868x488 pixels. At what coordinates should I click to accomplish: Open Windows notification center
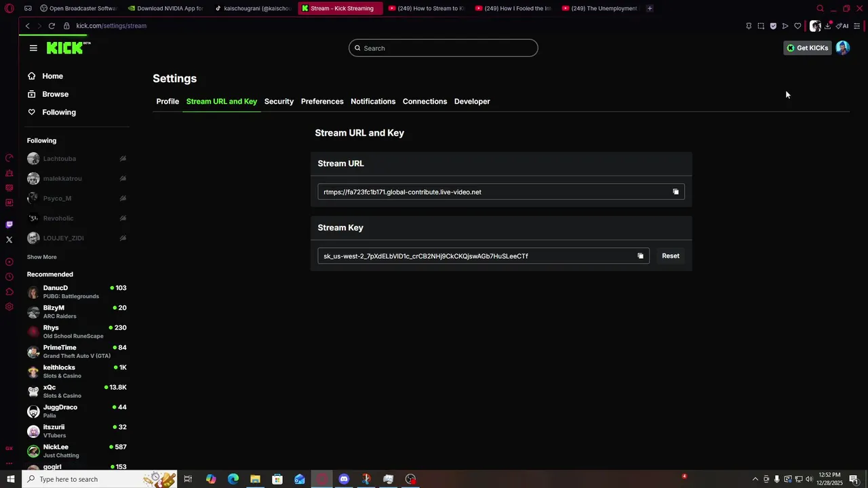[x=854, y=479]
